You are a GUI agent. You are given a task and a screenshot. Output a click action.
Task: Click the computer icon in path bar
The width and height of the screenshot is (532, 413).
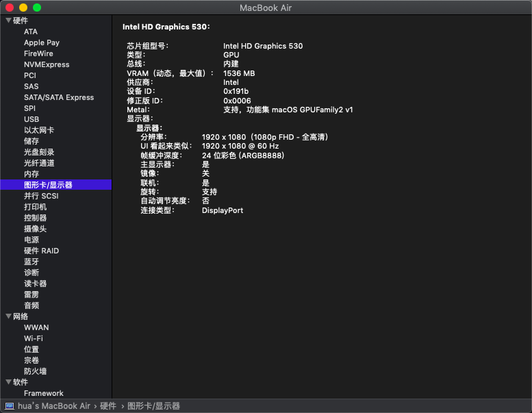pos(10,406)
